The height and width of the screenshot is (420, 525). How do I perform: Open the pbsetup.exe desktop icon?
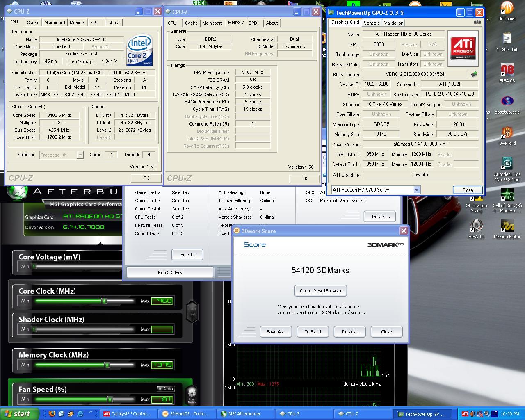pos(507,105)
